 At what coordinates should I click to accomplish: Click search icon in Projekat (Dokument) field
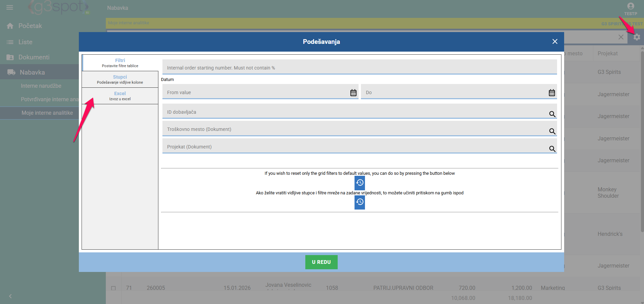pos(552,149)
